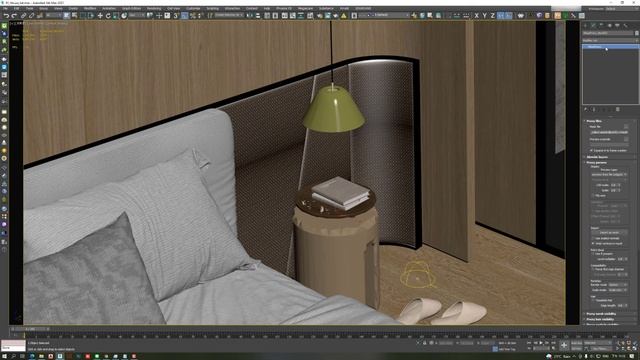Restrict transform to Y axis
The image size is (640, 360).
pyautogui.click(x=484, y=16)
